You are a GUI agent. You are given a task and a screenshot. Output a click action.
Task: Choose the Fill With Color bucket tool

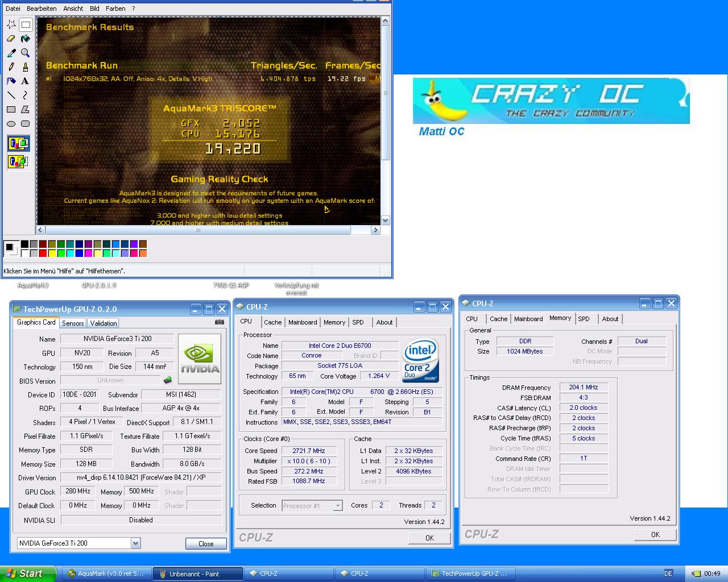(x=26, y=39)
